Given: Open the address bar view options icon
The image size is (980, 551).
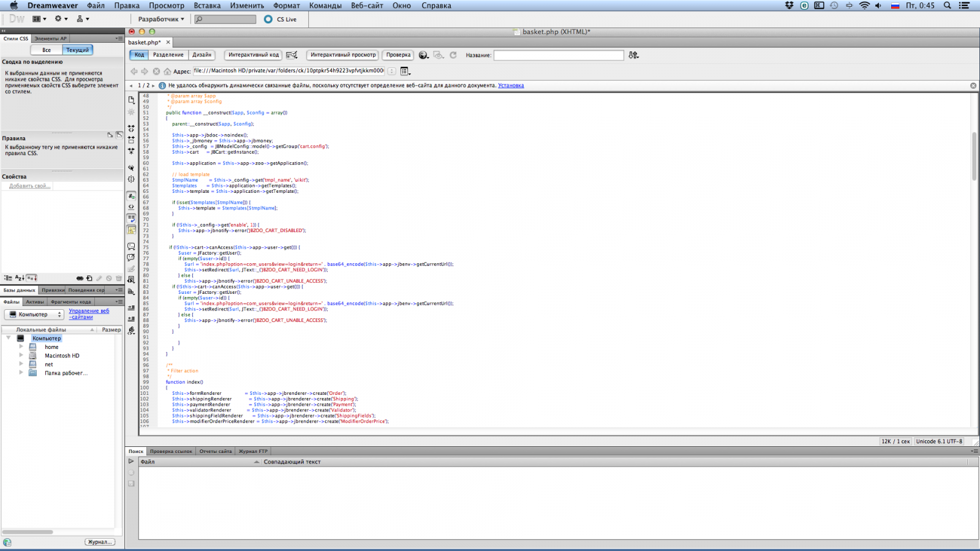Looking at the screenshot, I should 405,71.
